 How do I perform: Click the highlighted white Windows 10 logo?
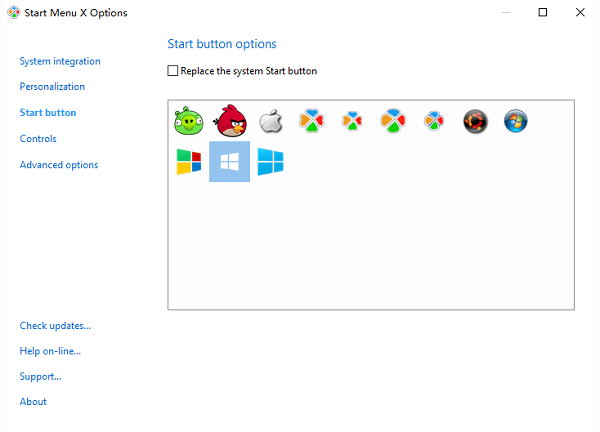(230, 161)
